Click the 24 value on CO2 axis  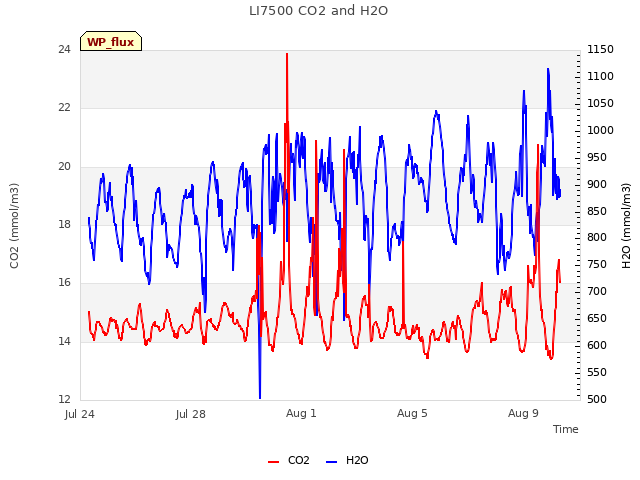(x=64, y=49)
